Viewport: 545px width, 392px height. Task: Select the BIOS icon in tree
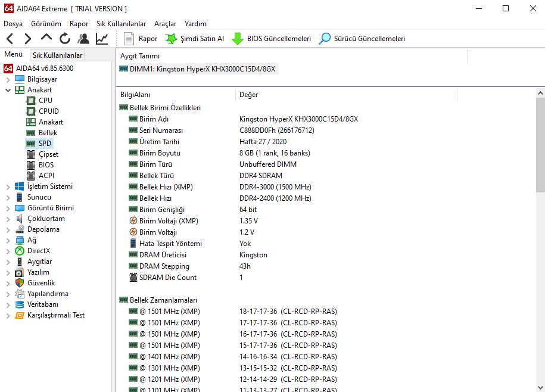31,165
